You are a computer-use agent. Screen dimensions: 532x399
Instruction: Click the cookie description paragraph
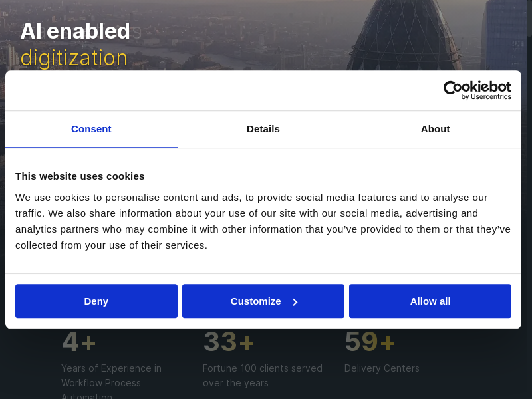[x=263, y=221]
